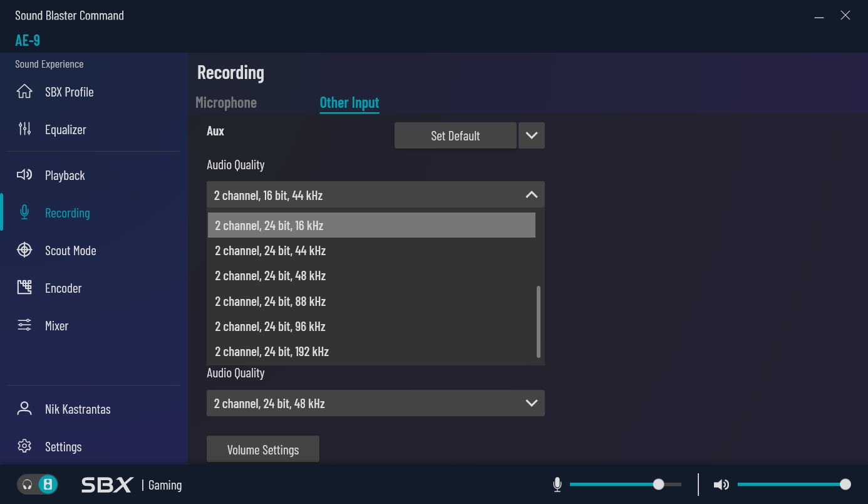868x504 pixels.
Task: Select 2 channel, 24 bit, 44 kHz
Action: pyautogui.click(x=371, y=251)
